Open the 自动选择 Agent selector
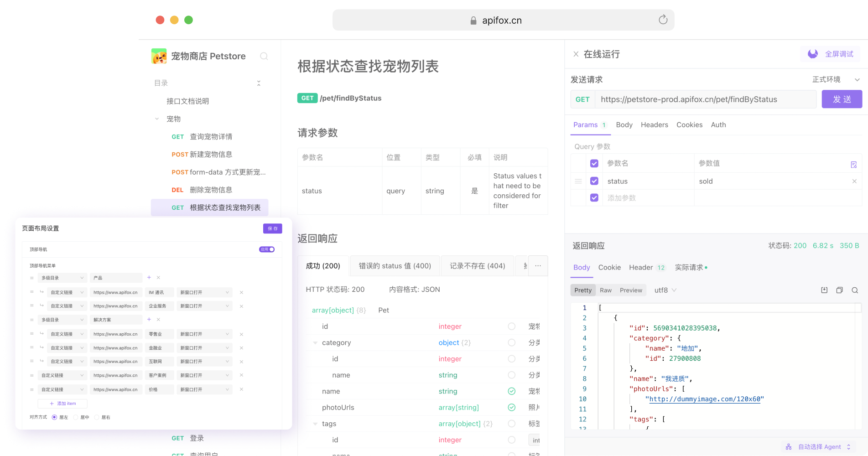 (819, 446)
